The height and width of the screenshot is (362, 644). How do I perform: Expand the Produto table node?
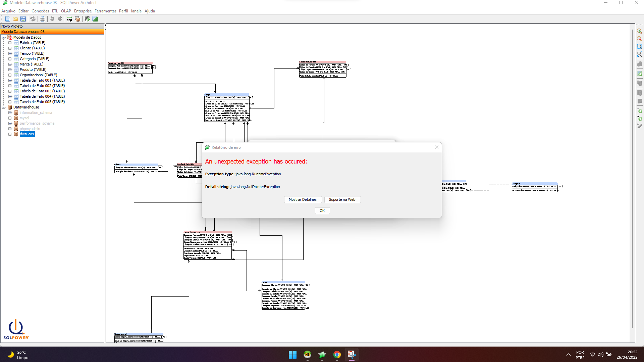[10, 70]
